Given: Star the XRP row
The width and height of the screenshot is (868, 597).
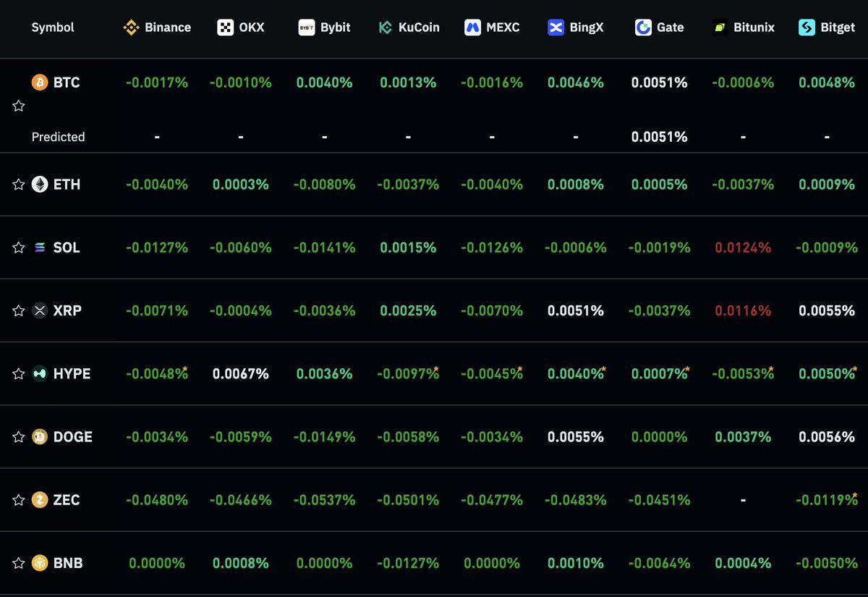Looking at the screenshot, I should 19,310.
